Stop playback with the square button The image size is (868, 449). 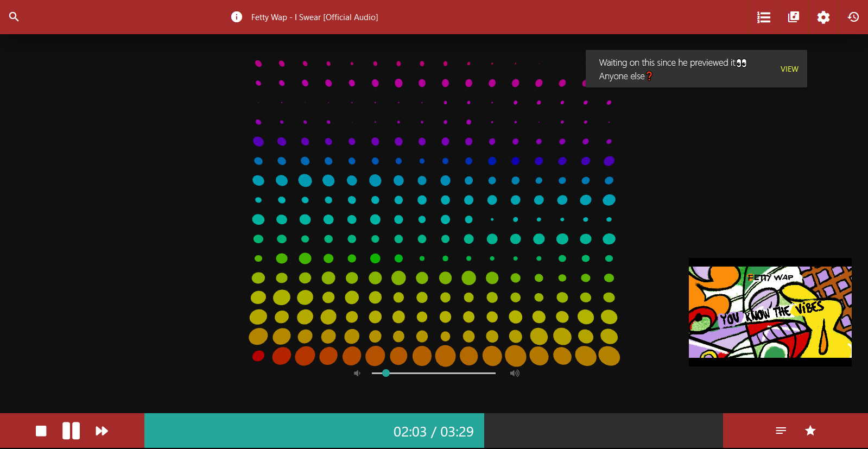[41, 431]
